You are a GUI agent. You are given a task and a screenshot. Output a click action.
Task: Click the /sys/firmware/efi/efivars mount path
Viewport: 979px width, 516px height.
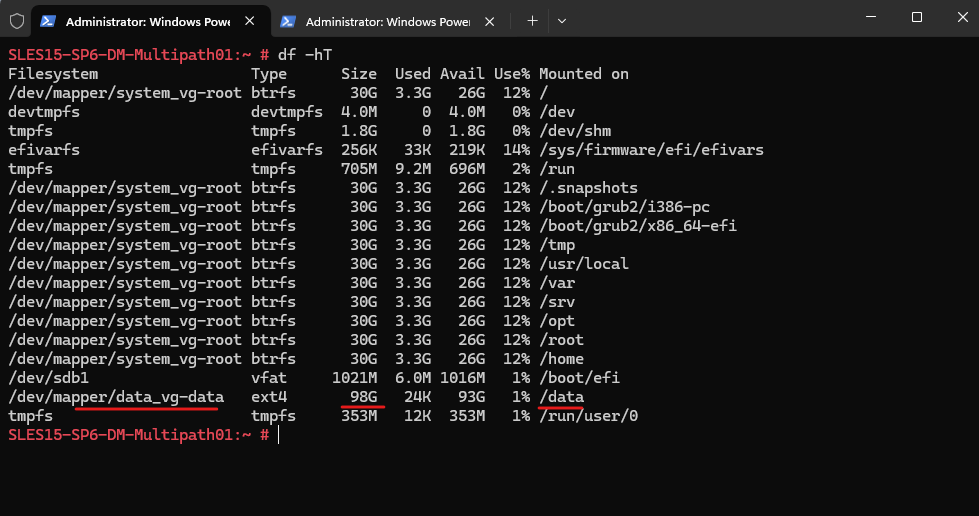click(651, 150)
